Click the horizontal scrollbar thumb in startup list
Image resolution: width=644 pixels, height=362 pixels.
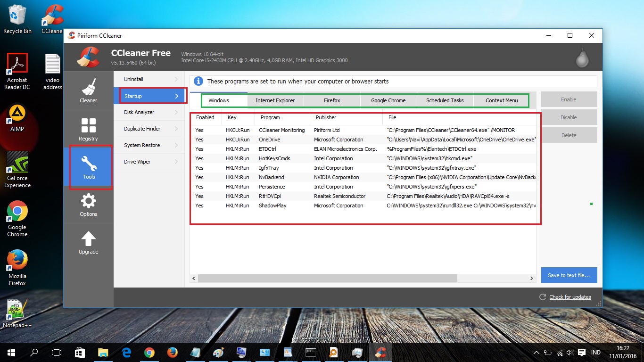coord(328,279)
